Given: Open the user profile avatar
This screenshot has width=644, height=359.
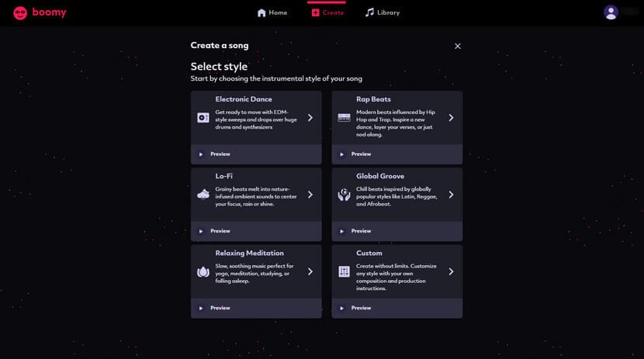Looking at the screenshot, I should [611, 12].
